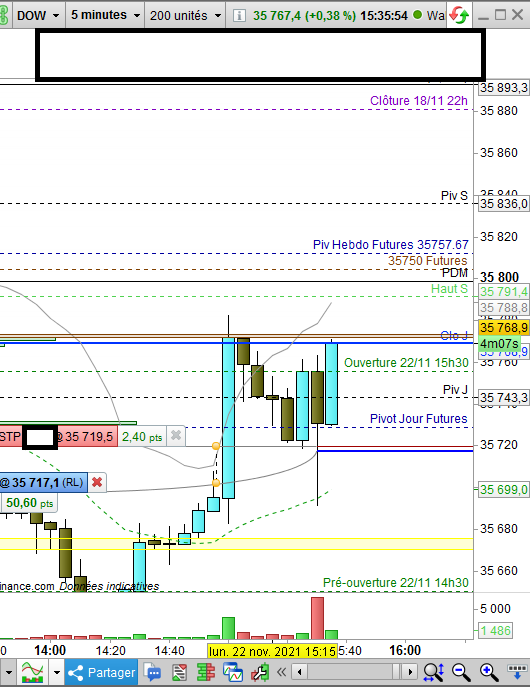Image resolution: width=530 pixels, height=687 pixels.
Task: Click the 35 743,3 Piv J price label
Action: pyautogui.click(x=503, y=398)
